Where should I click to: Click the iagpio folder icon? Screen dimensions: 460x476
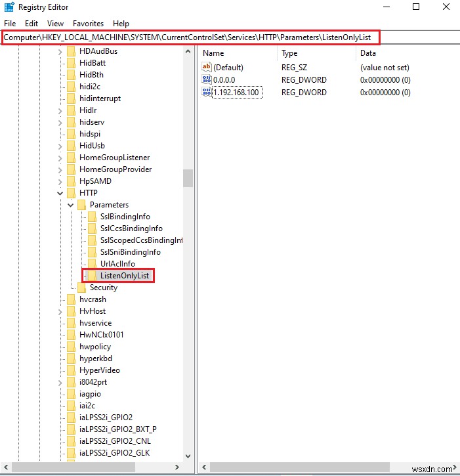[x=72, y=395]
